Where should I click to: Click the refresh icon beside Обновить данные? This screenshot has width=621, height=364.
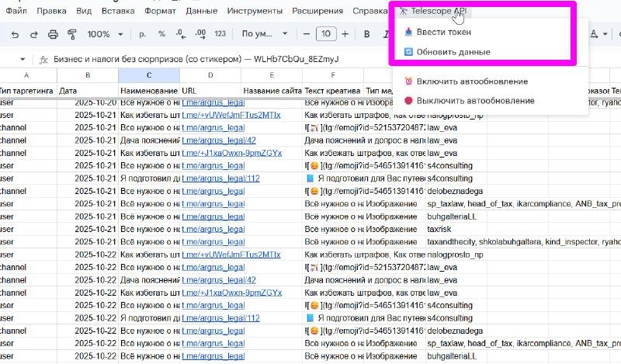tap(408, 52)
